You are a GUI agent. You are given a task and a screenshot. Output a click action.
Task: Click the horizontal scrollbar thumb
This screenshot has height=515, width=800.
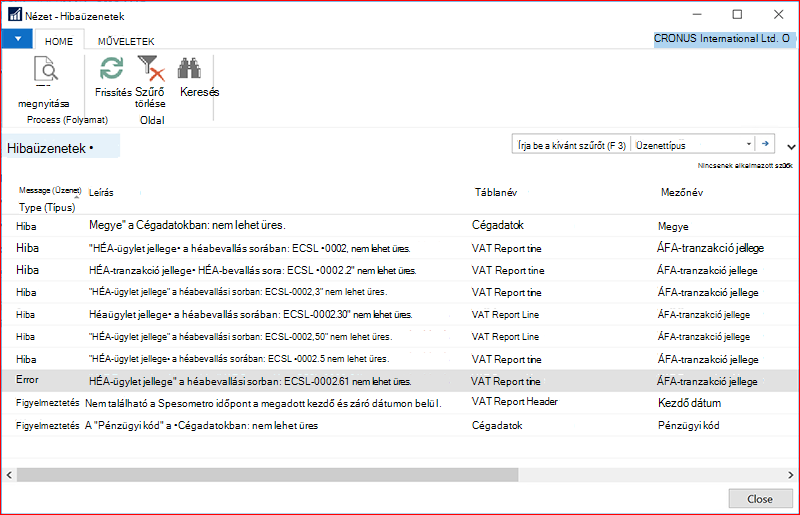267,475
